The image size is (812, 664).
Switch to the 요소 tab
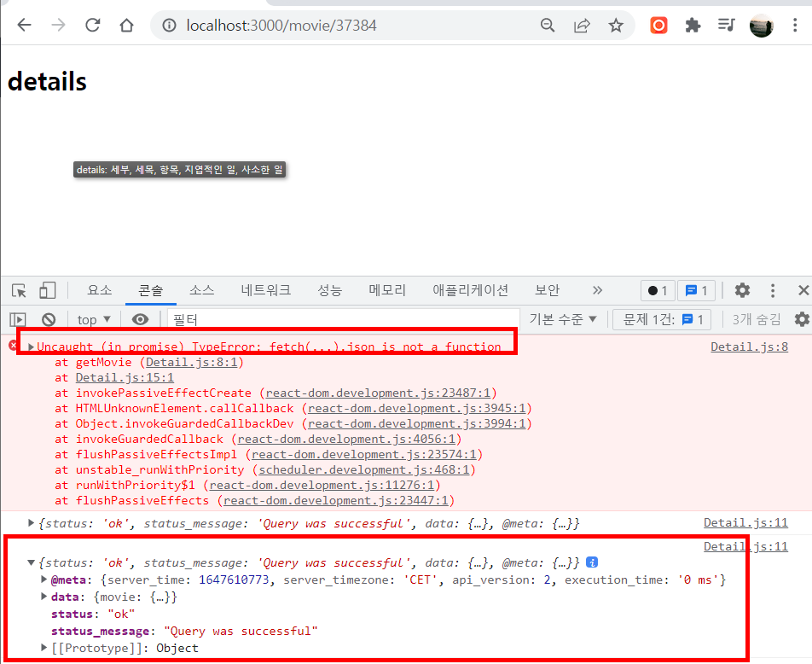(x=100, y=290)
